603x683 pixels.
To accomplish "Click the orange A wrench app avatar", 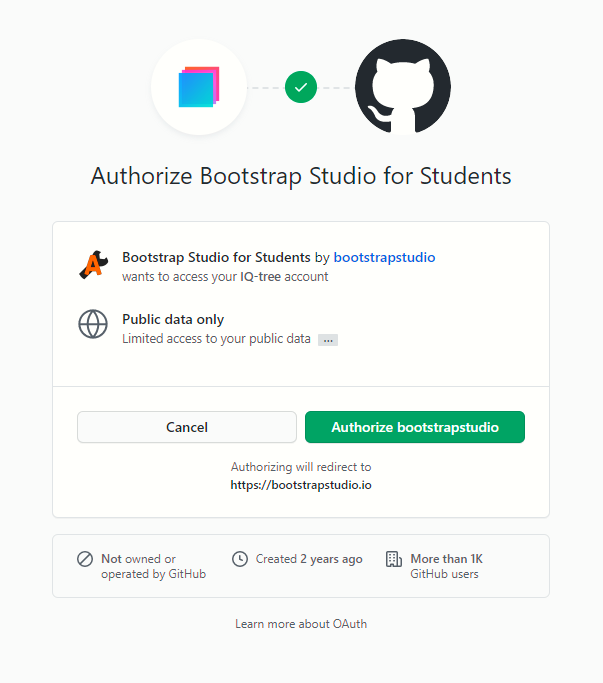I will click(x=93, y=265).
